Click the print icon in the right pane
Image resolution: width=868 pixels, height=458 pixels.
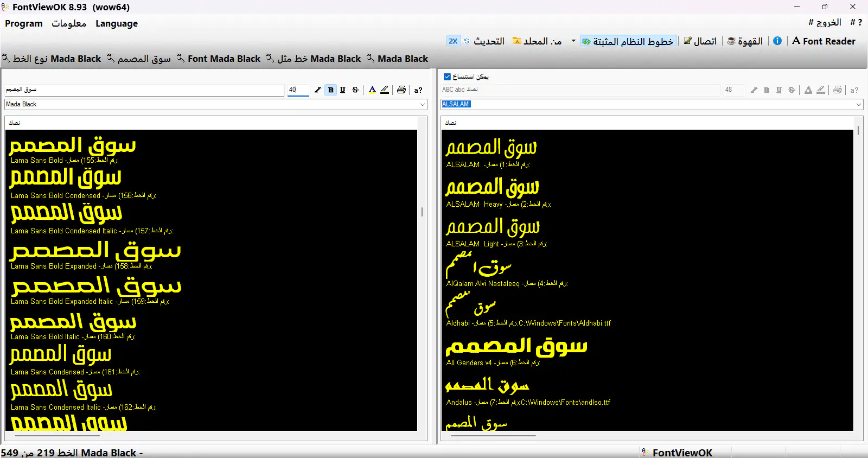click(838, 90)
